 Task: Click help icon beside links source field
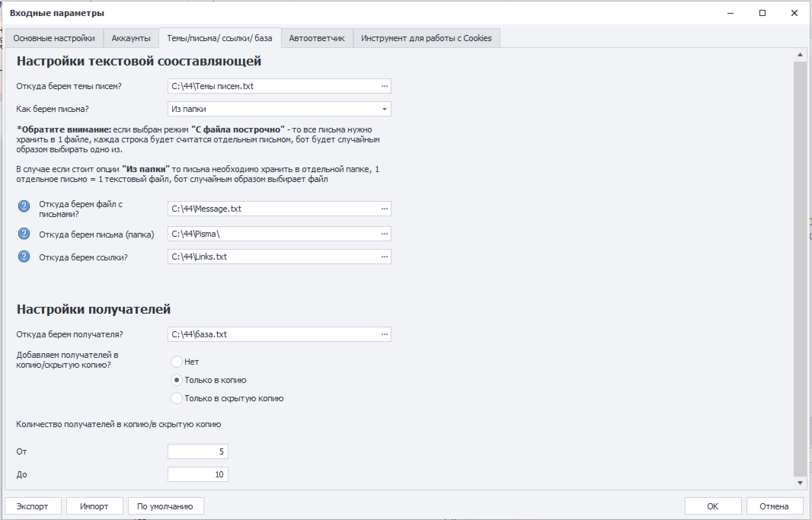click(24, 257)
